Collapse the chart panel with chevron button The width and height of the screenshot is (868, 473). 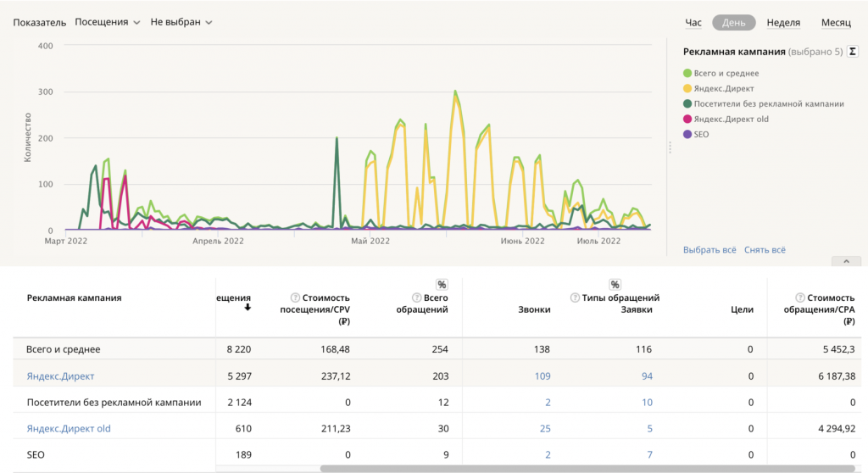[845, 261]
